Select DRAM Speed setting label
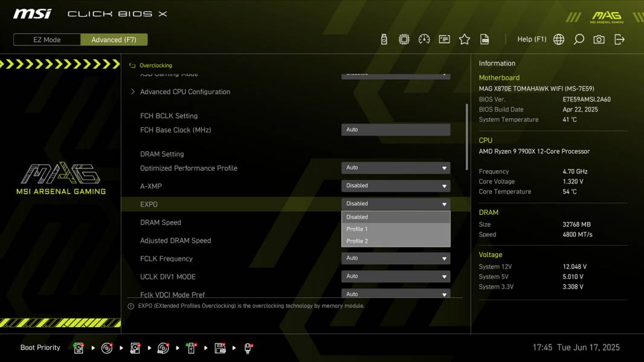 point(161,222)
